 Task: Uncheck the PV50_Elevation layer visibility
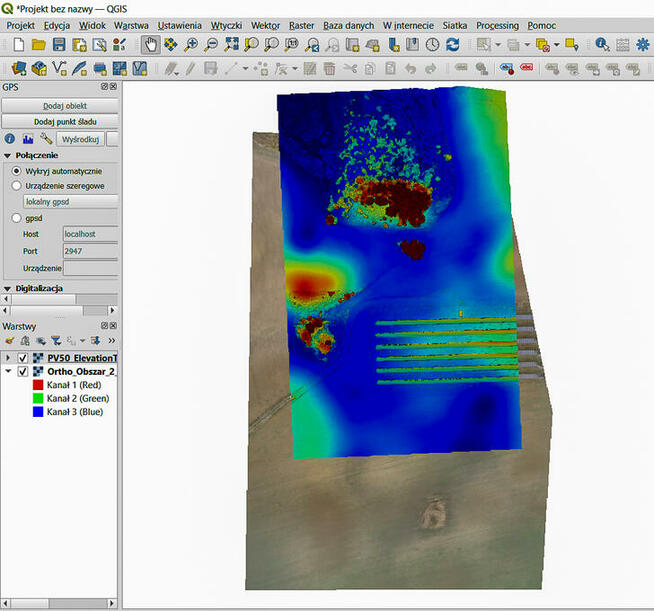(x=22, y=358)
